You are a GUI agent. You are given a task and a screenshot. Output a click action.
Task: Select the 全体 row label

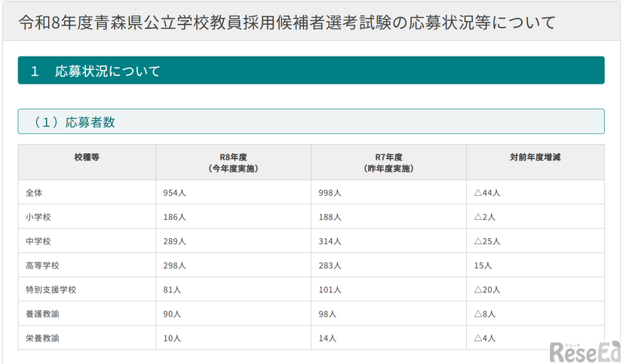[x=34, y=192]
